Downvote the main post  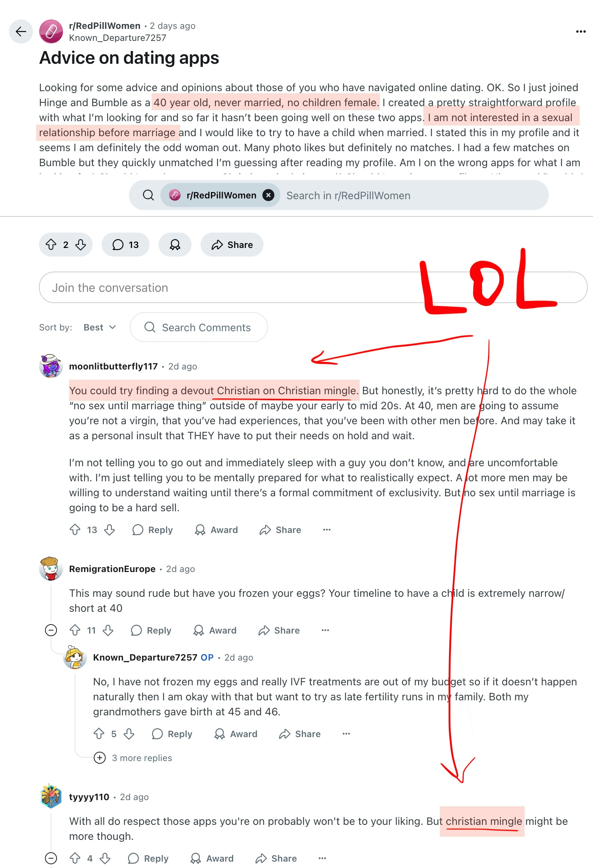click(x=81, y=245)
